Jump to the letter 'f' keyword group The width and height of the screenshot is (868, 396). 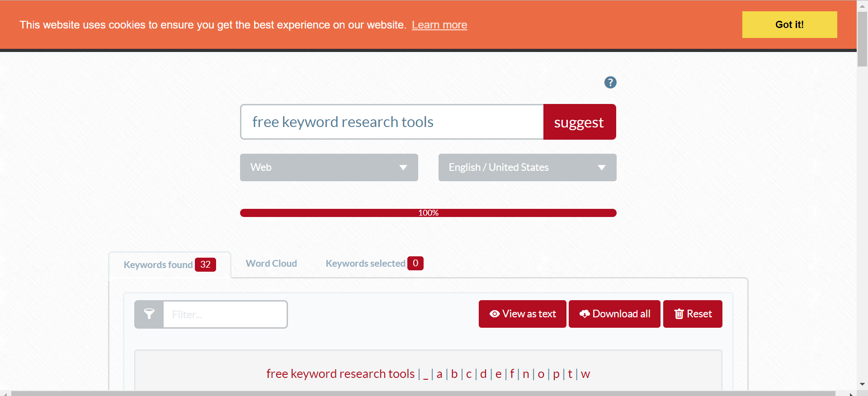pyautogui.click(x=512, y=374)
